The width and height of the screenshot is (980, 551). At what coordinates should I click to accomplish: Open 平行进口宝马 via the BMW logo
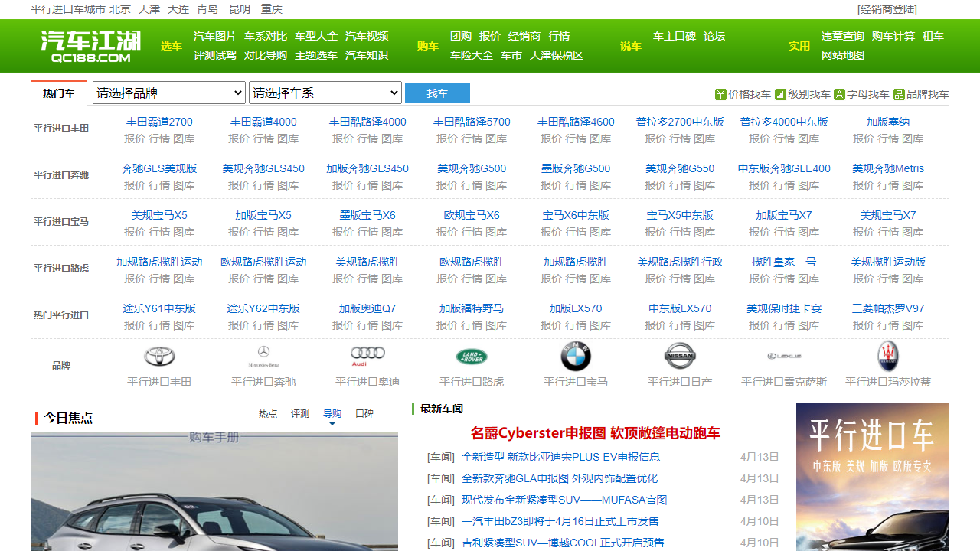(x=576, y=357)
